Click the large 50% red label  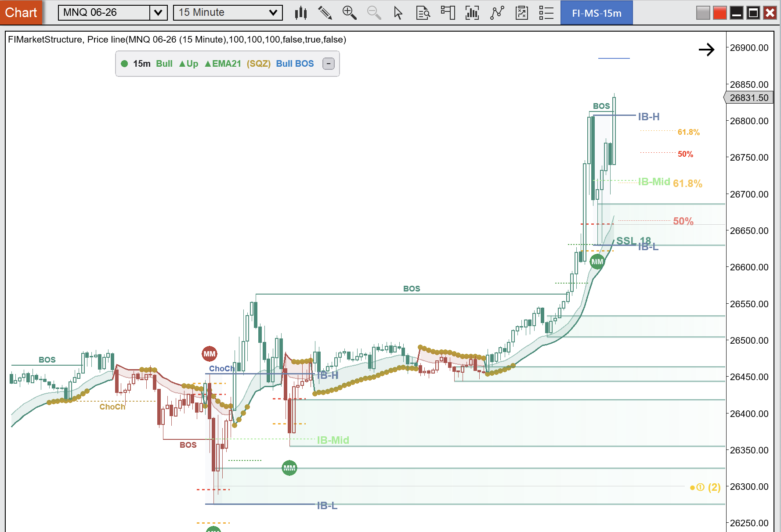click(x=683, y=221)
